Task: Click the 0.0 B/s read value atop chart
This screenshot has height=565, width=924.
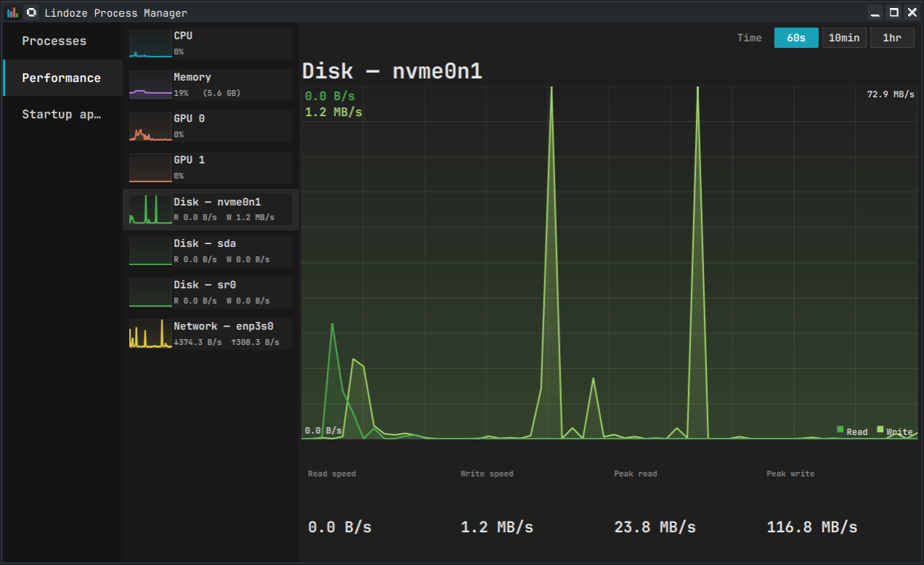Action: pyautogui.click(x=330, y=96)
